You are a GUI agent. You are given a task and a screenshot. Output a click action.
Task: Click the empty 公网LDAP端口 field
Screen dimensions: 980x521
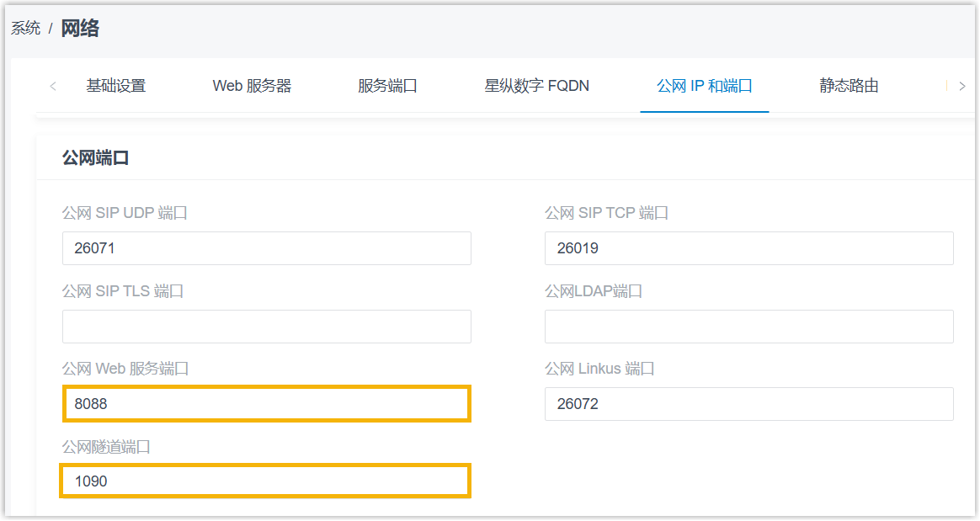[748, 327]
